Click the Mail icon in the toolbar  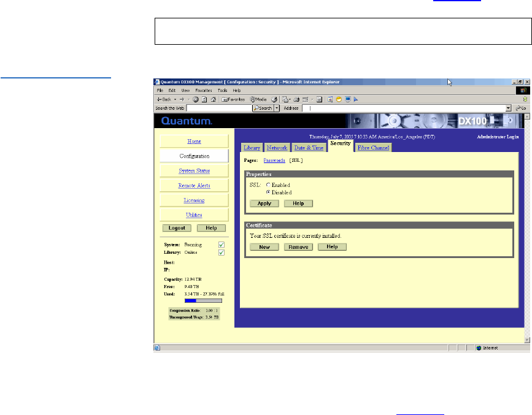(x=285, y=99)
